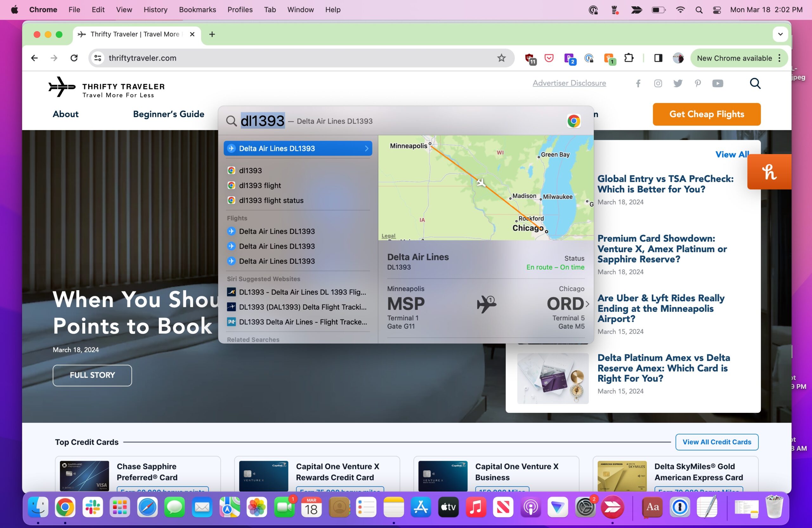Open the Facebook icon in the site header
The height and width of the screenshot is (528, 812).
[x=638, y=83]
